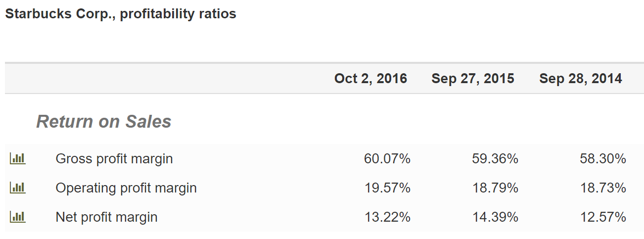Viewport: 644px width, 239px height.
Task: Open chart icon for Gross profit margin
Action: pos(17,159)
